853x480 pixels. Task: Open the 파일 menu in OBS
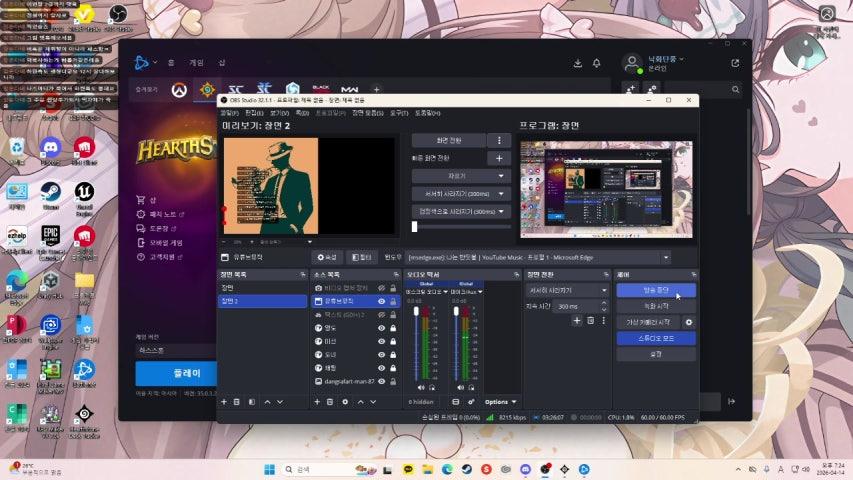(x=229, y=113)
